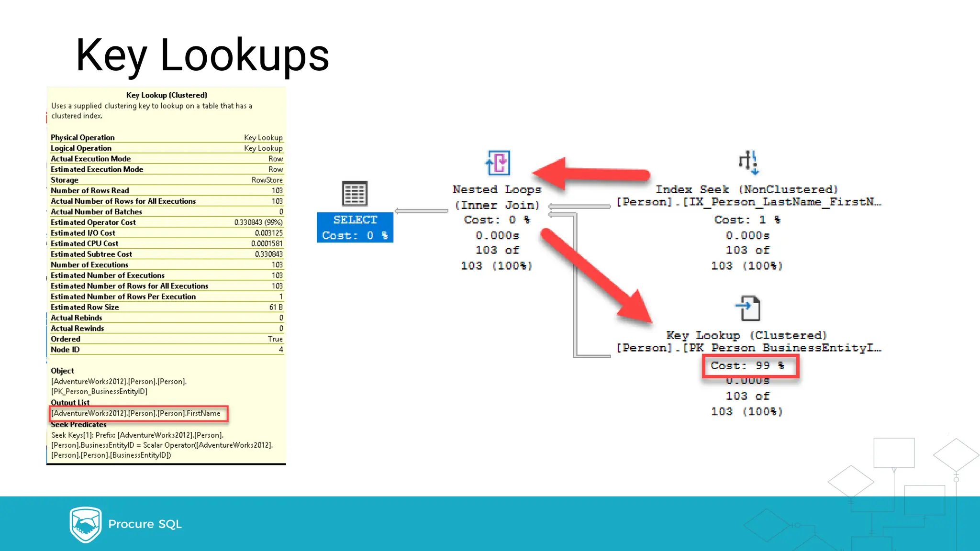This screenshot has height=551, width=980.
Task: Click the 'Actual Number of Batches' row
Action: tap(167, 212)
